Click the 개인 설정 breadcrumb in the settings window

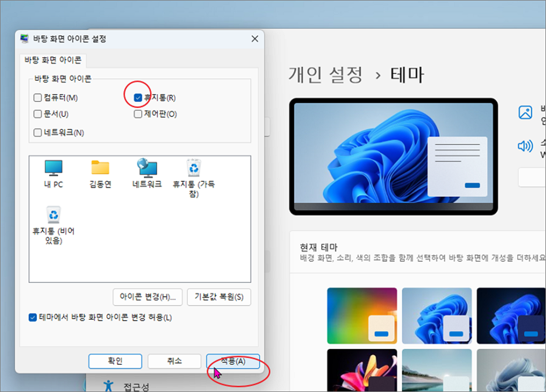[325, 75]
